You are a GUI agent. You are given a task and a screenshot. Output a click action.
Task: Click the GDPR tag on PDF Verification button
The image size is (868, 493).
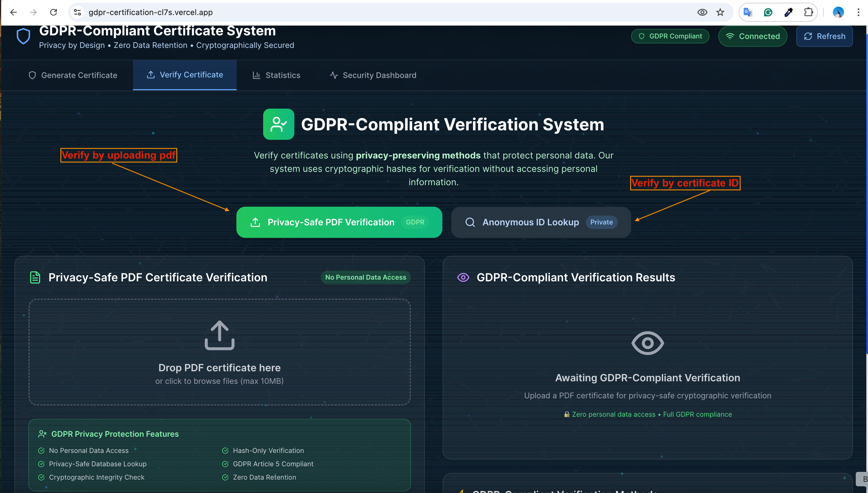pyautogui.click(x=415, y=222)
